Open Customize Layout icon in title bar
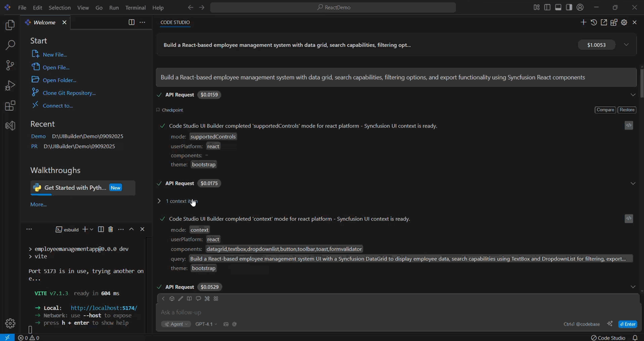Viewport: 644px width, 341px height. pos(536,7)
